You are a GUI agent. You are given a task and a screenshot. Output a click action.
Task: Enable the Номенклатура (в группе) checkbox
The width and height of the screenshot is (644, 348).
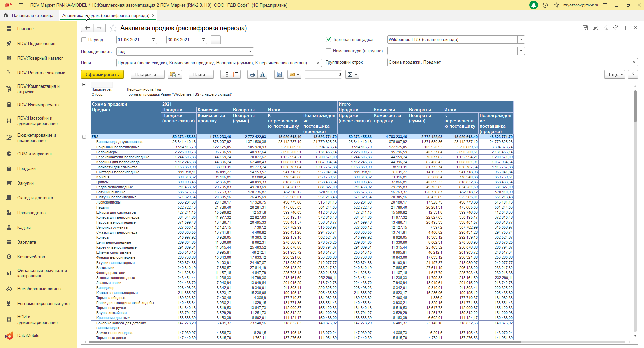pos(329,51)
